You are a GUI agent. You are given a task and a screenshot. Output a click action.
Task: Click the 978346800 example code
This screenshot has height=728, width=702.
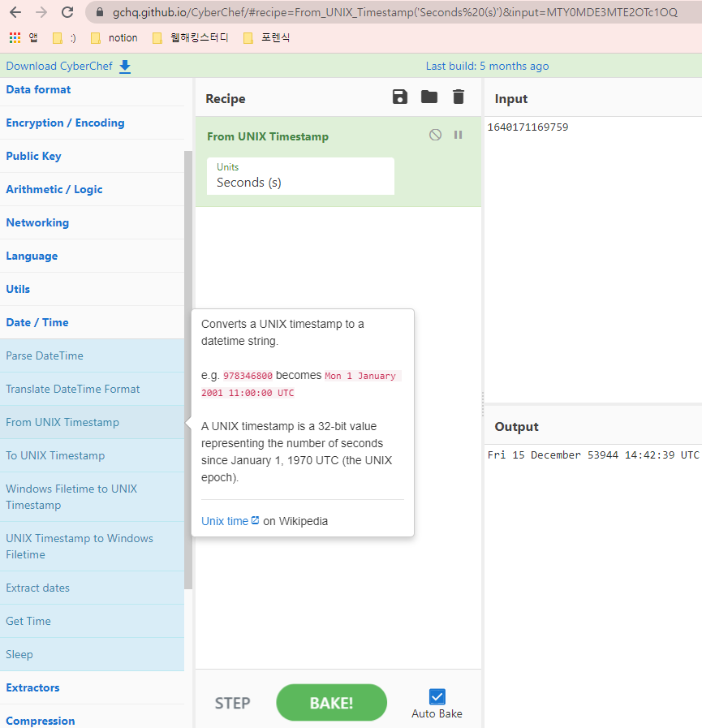248,376
